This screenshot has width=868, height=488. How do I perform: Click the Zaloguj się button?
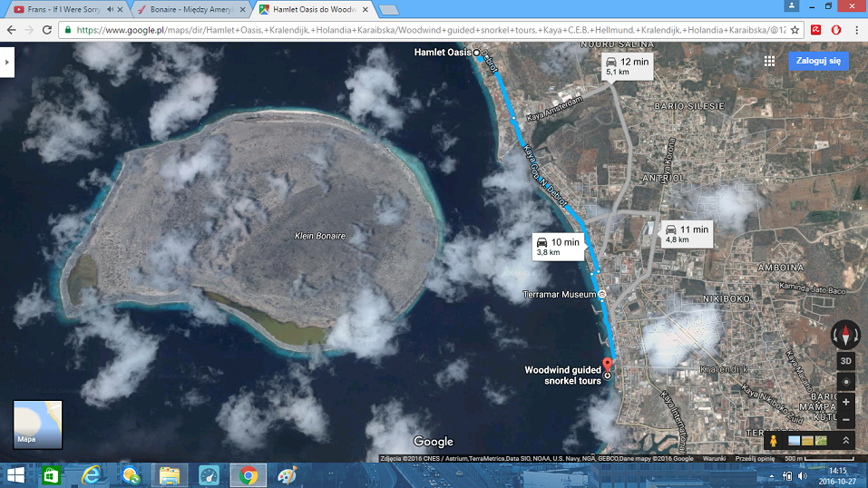pyautogui.click(x=818, y=61)
